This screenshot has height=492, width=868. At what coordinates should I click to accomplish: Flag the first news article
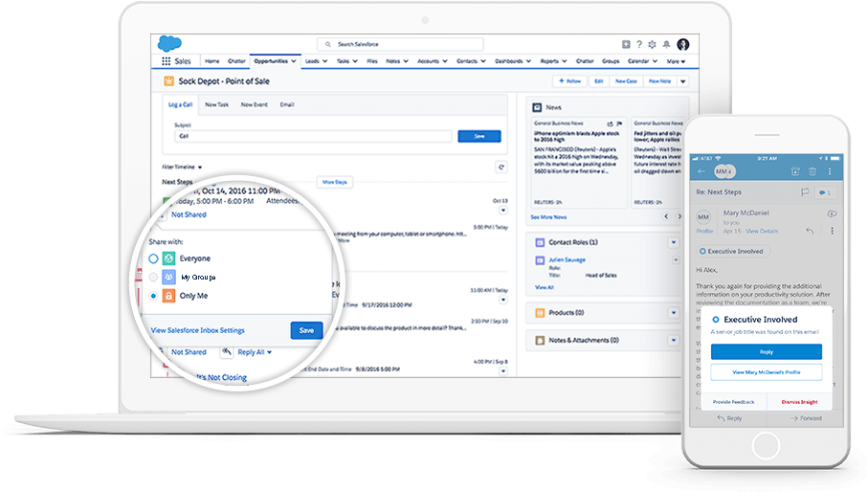(x=619, y=123)
